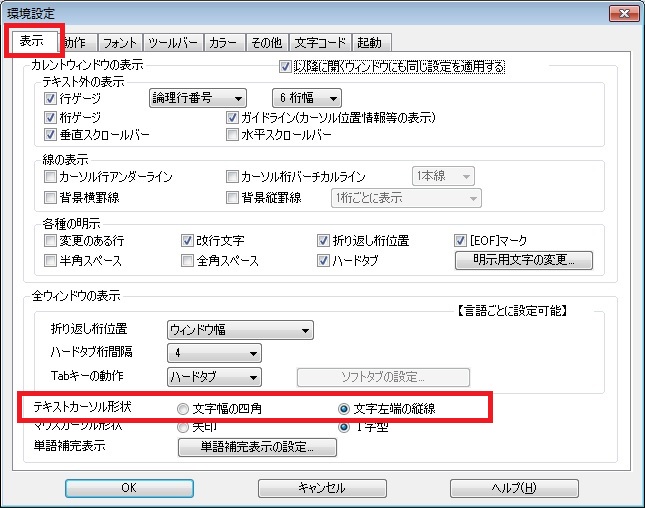Disable the 改行文字 checkbox

tap(187, 241)
